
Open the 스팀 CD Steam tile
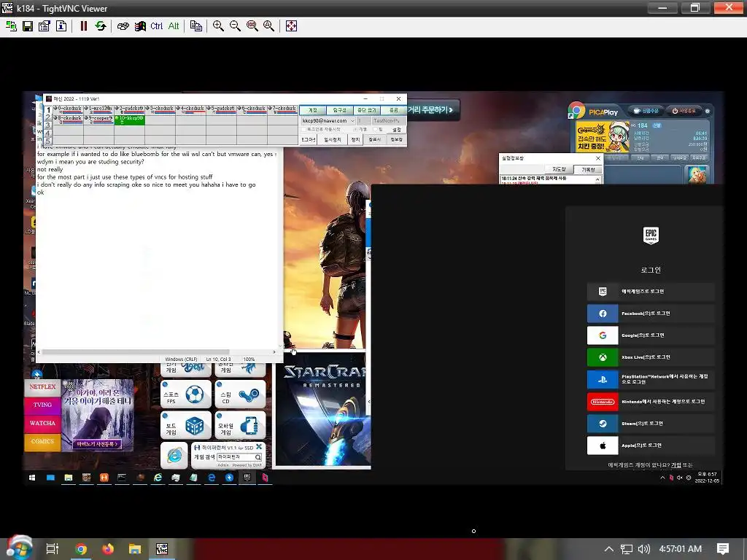(240, 394)
